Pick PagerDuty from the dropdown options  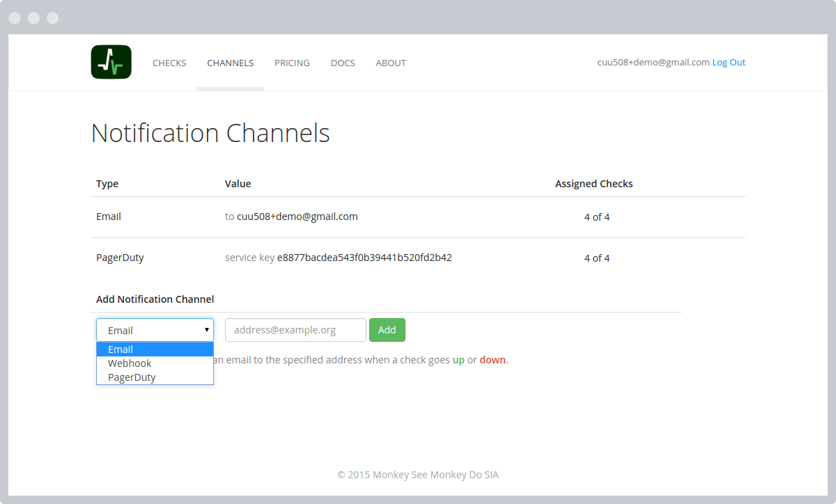pyautogui.click(x=155, y=377)
